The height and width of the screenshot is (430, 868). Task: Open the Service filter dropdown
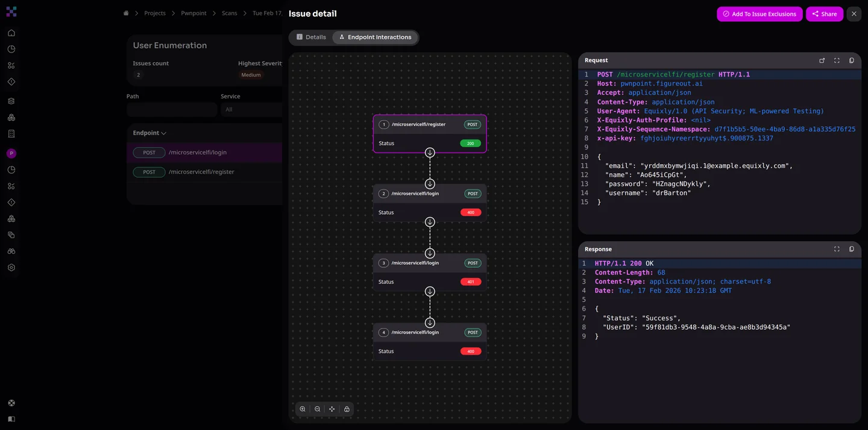[x=252, y=110]
